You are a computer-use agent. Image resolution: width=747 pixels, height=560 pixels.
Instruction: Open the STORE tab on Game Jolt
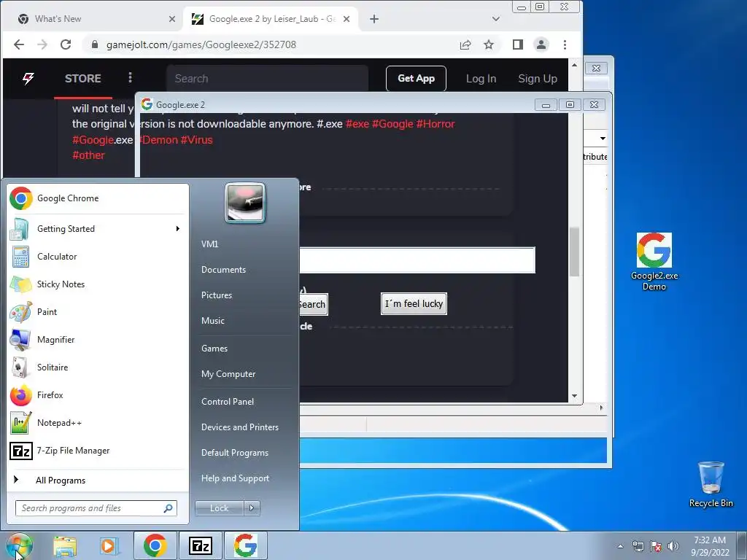(83, 79)
